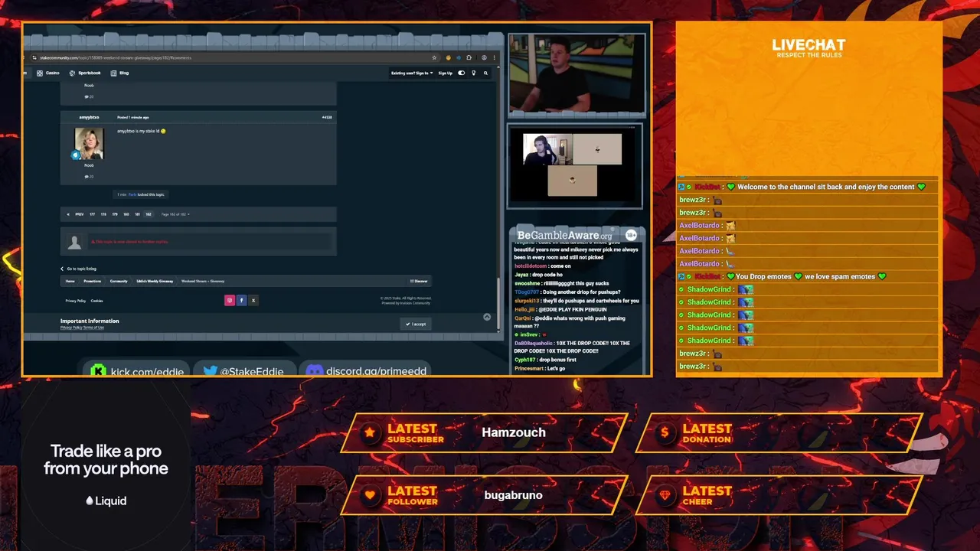The height and width of the screenshot is (551, 980).
Task: Click chat message 'Jayaz: drop code ho'
Action: pyautogui.click(x=538, y=274)
